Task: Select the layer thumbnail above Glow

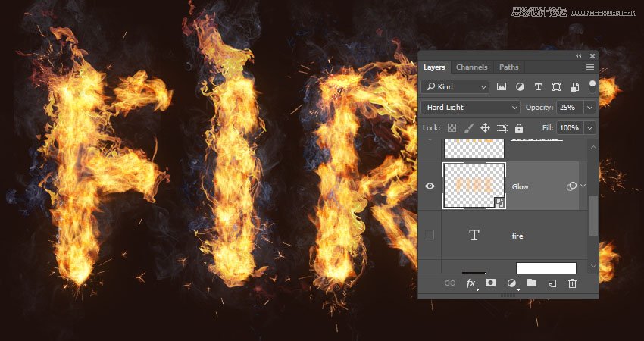Action: 474,149
